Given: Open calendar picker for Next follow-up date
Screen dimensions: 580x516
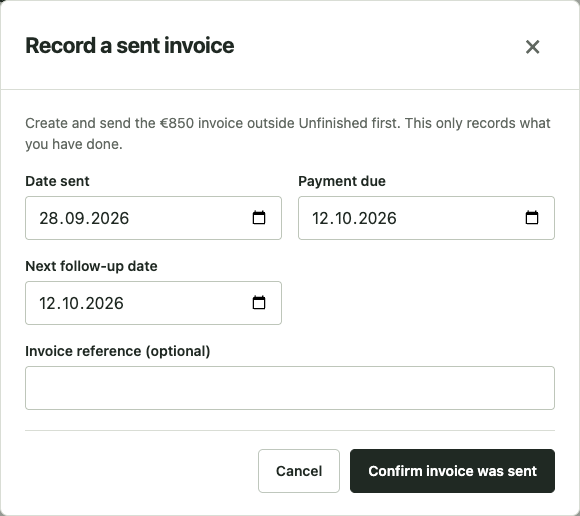Looking at the screenshot, I should [x=259, y=303].
